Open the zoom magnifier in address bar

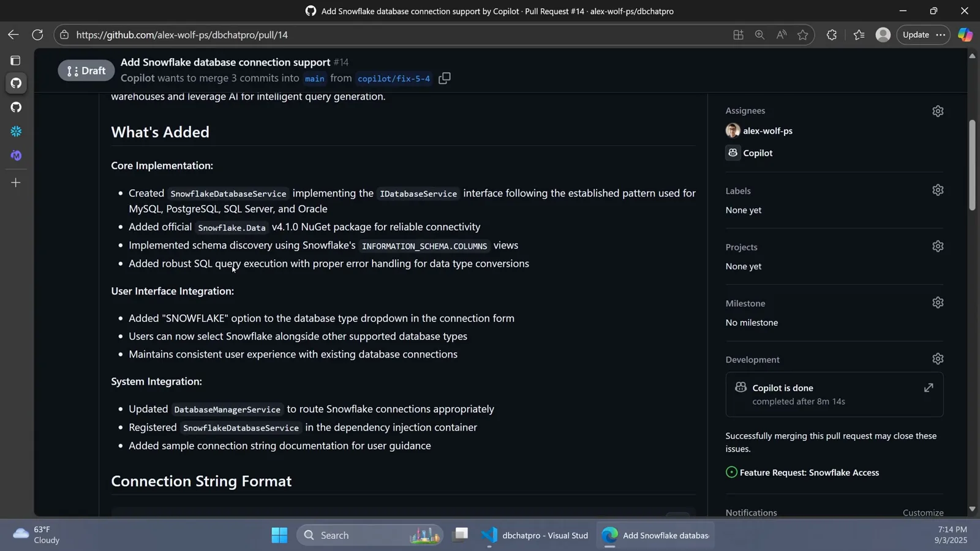point(759,35)
